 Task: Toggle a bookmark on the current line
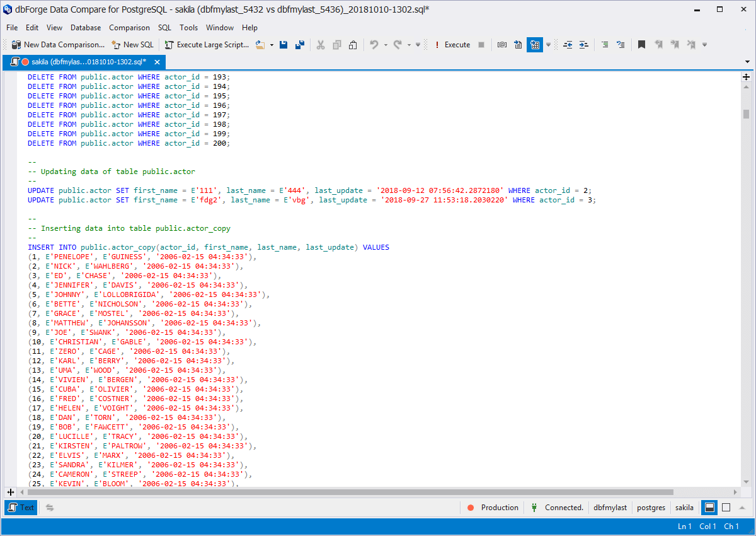pyautogui.click(x=641, y=44)
